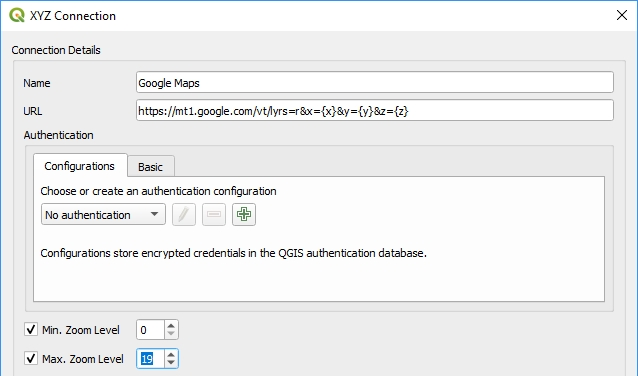
Task: Click the green plus add configuration icon
Action: click(x=244, y=214)
